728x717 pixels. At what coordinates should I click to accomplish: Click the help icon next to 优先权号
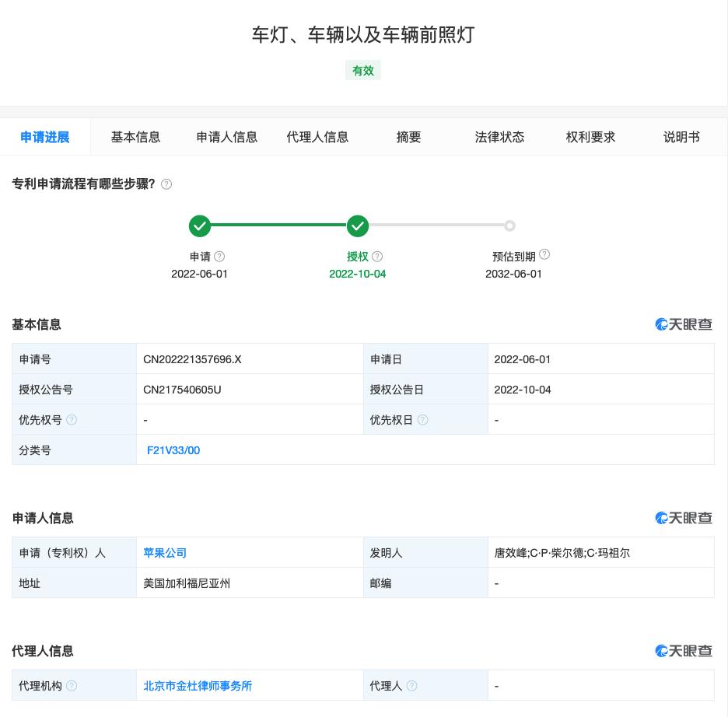click(x=72, y=420)
